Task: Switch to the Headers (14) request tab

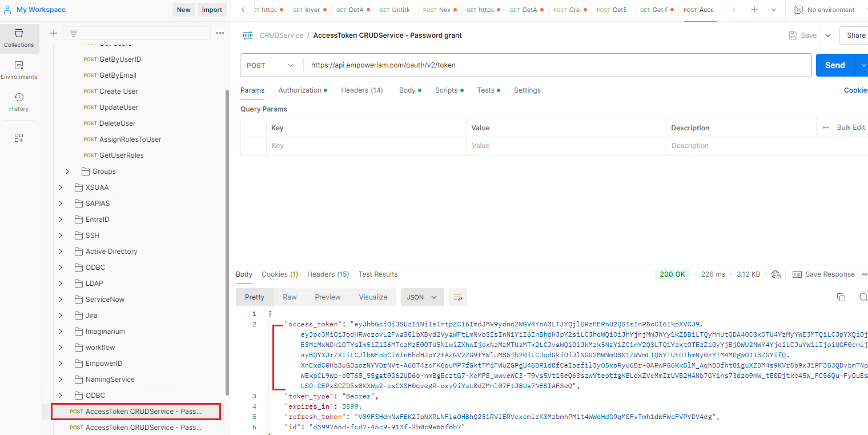Action: [362, 90]
